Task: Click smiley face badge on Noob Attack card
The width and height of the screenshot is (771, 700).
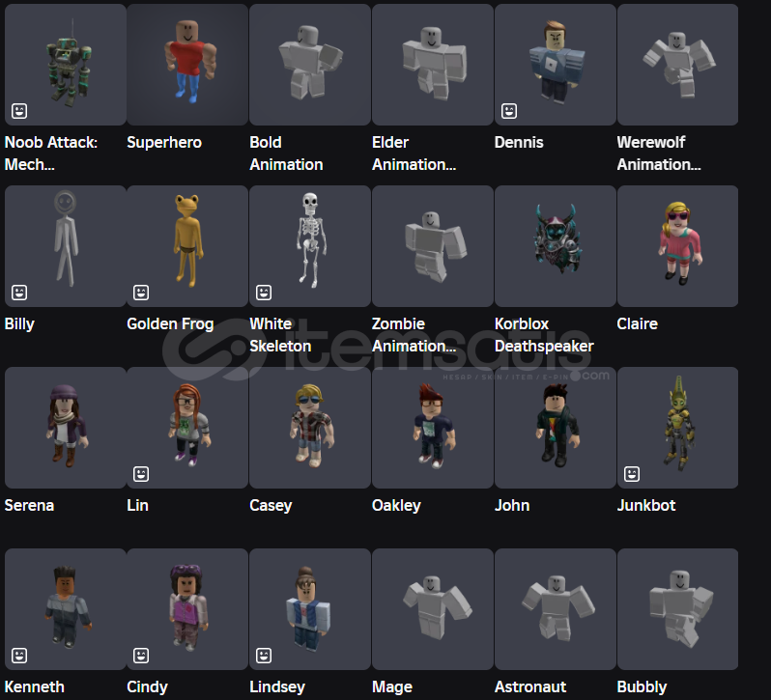Action: click(19, 111)
